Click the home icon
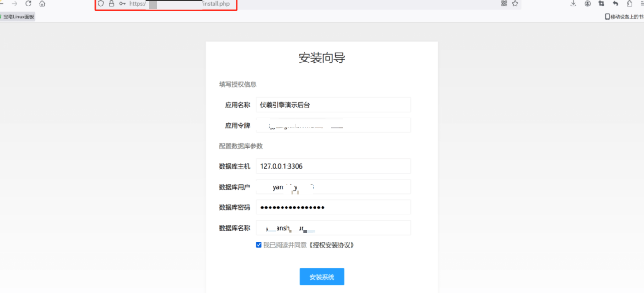The image size is (644, 293). [x=41, y=4]
